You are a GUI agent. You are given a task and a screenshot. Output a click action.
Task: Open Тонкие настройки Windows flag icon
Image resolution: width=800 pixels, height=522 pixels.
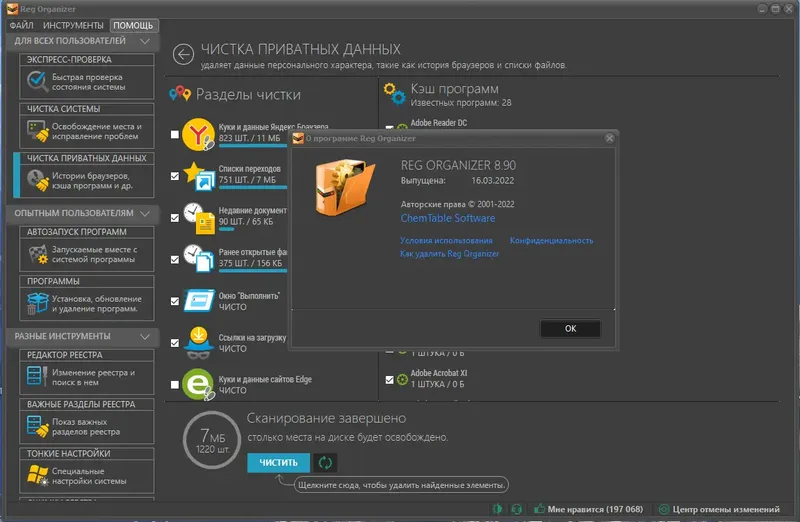pos(38,475)
